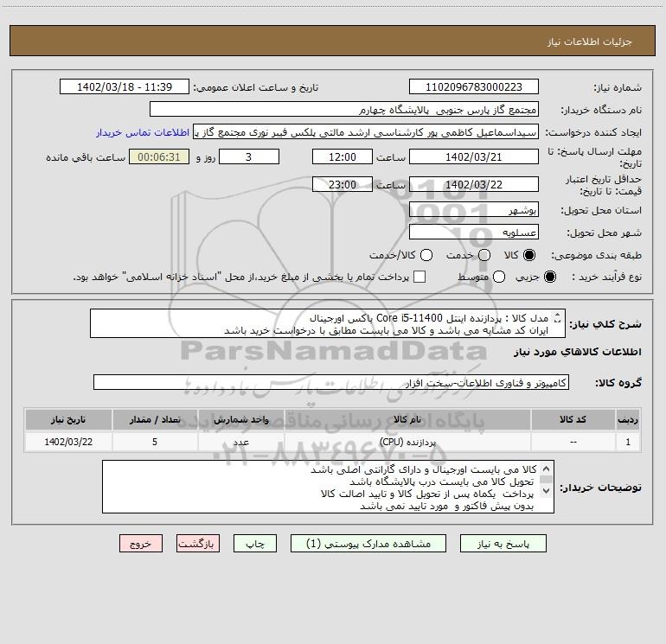Viewport: 666px width, 644px height.
Task: Click the پردازنده (CPU) table cell
Action: [407, 442]
